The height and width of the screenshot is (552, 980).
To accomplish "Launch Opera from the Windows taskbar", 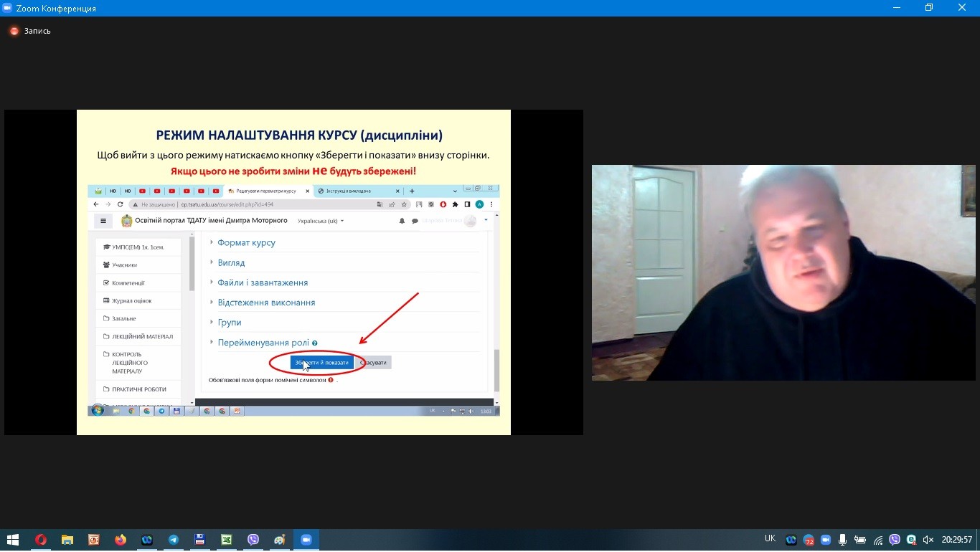I will 41,540.
